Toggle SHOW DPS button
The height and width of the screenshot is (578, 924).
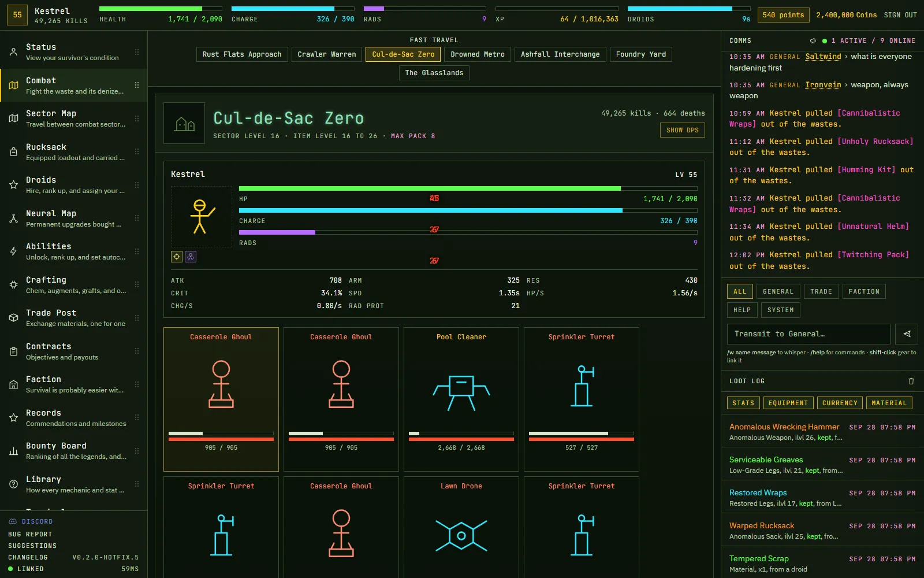tap(683, 130)
